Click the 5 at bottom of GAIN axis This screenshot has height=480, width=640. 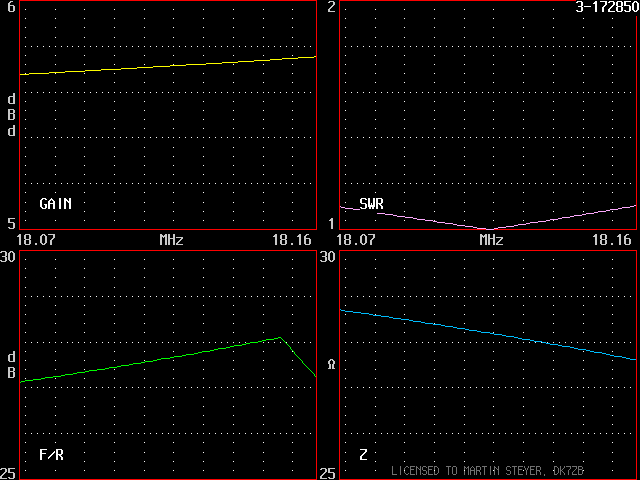coord(11,223)
